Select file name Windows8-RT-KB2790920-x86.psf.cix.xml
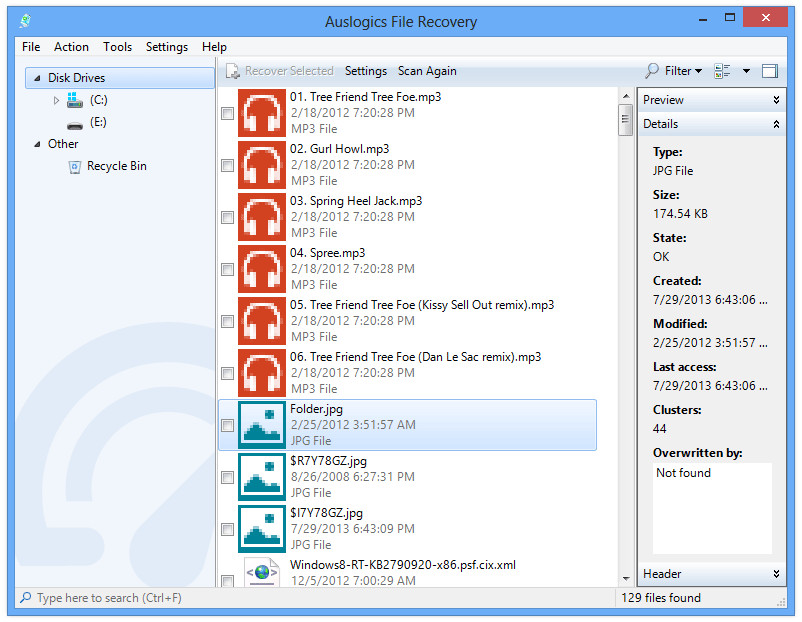 (x=403, y=565)
